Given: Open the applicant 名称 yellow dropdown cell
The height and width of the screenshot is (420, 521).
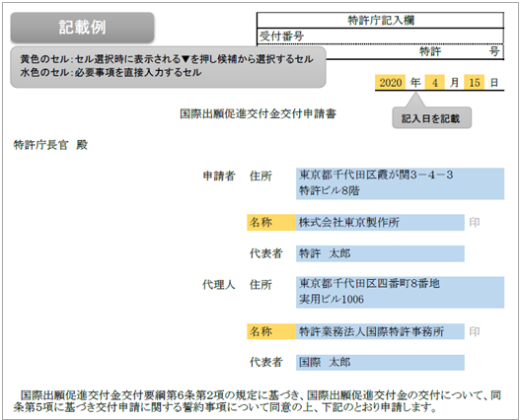Looking at the screenshot, I should coord(271,223).
